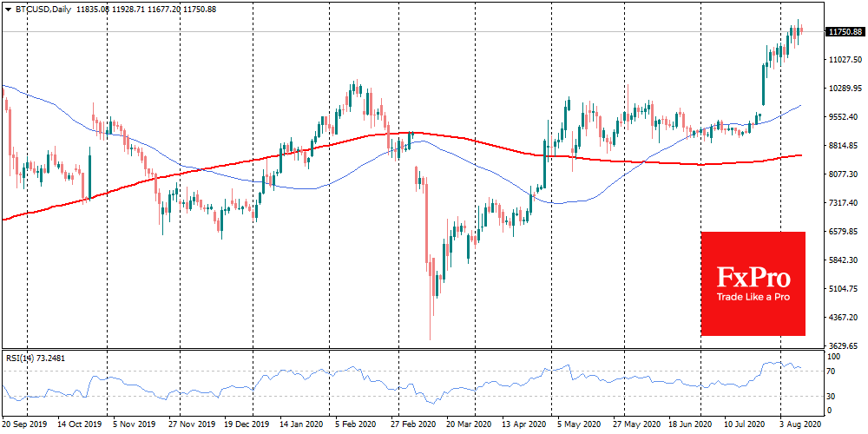Click the 5104.75 price axis label
This screenshot has width=868, height=434.
pos(845,289)
